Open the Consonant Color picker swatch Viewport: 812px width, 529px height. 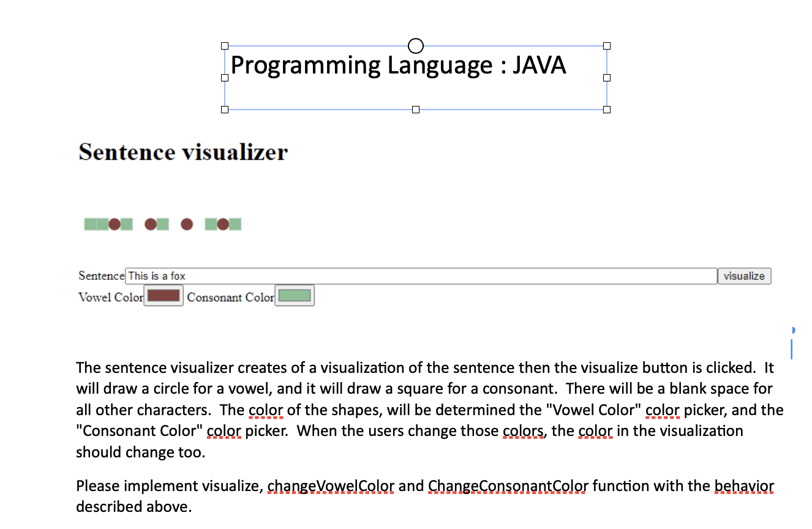pos(294,295)
